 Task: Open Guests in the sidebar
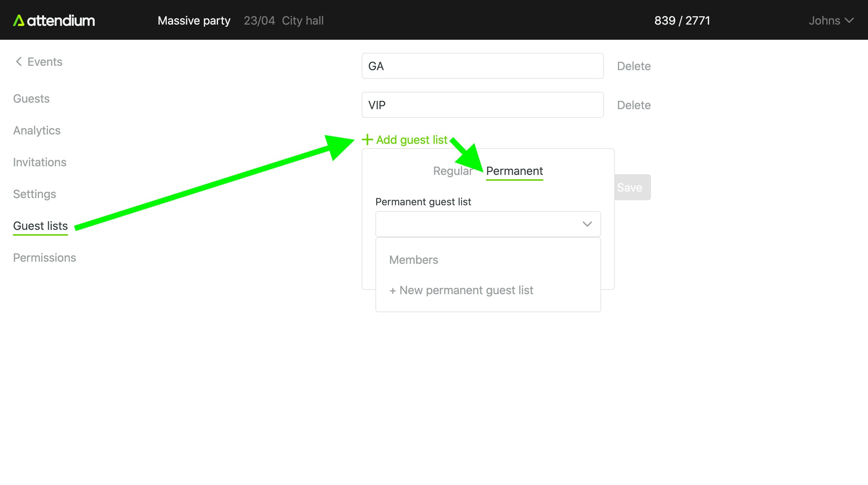pos(31,99)
